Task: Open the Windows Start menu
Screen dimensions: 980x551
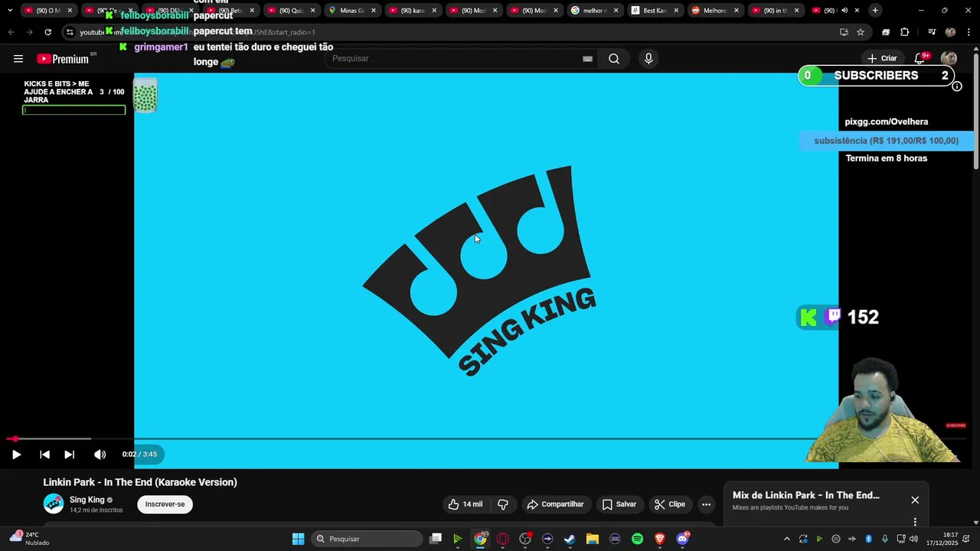Action: click(x=298, y=539)
